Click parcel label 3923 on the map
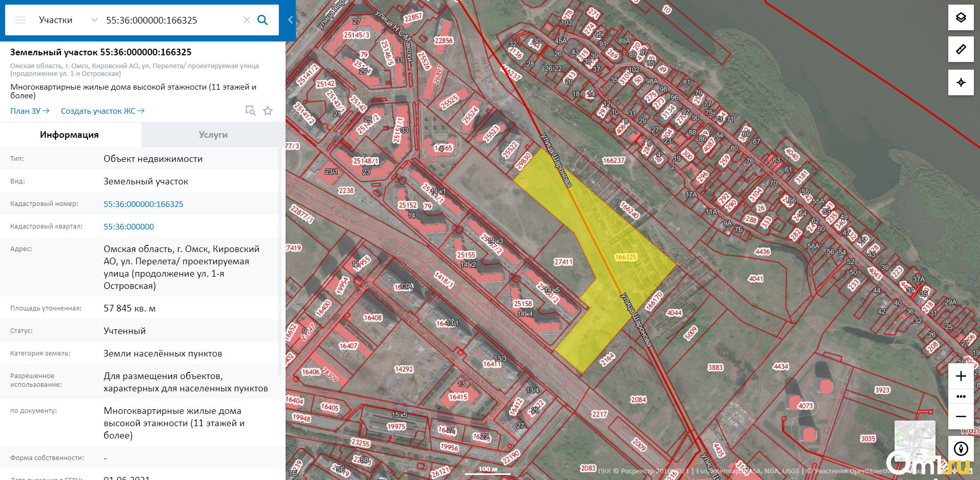The width and height of the screenshot is (980, 480). click(x=882, y=390)
